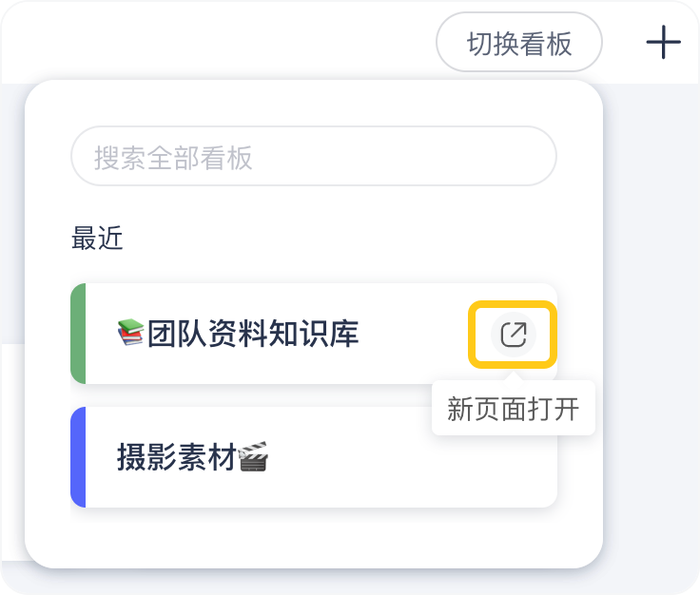Click the 最近 section heading
This screenshot has width=700, height=595.
pyautogui.click(x=97, y=239)
